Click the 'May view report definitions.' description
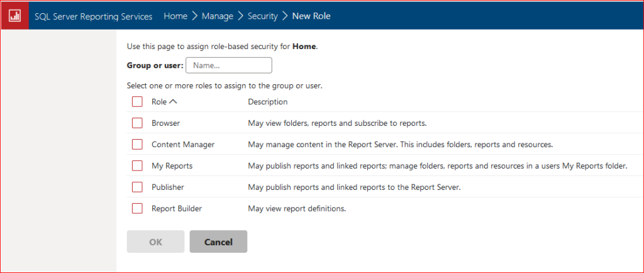Image resolution: width=644 pixels, height=273 pixels. [x=297, y=209]
